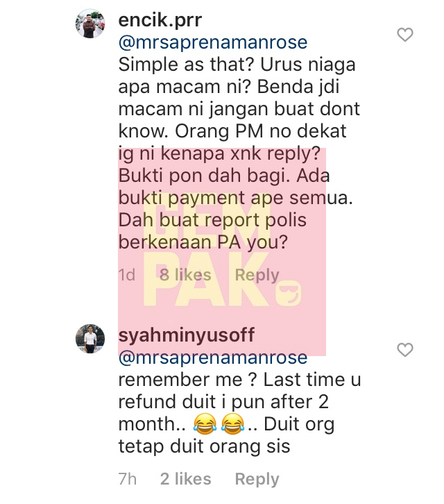The width and height of the screenshot is (444, 504).
Task: View the 8 likes on first comment
Action: (x=185, y=275)
